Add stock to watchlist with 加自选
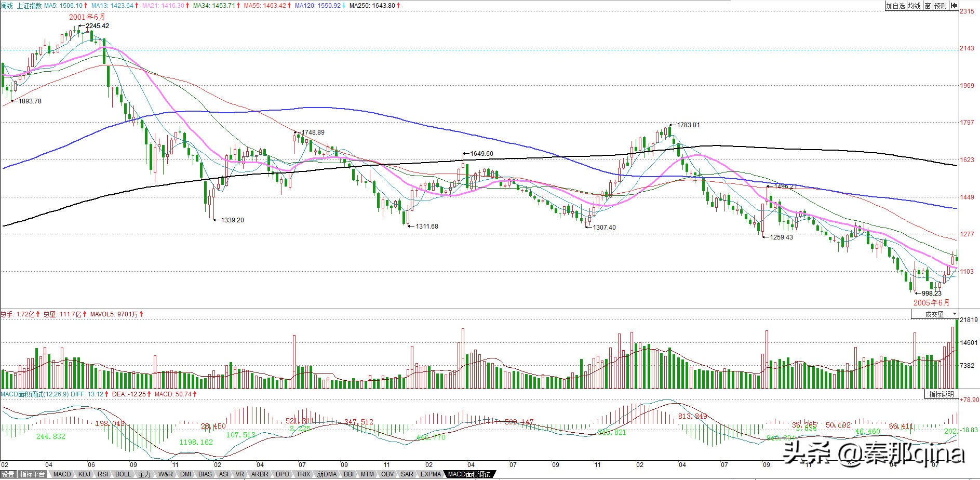Viewport: 980px width, 480px height. tap(895, 6)
